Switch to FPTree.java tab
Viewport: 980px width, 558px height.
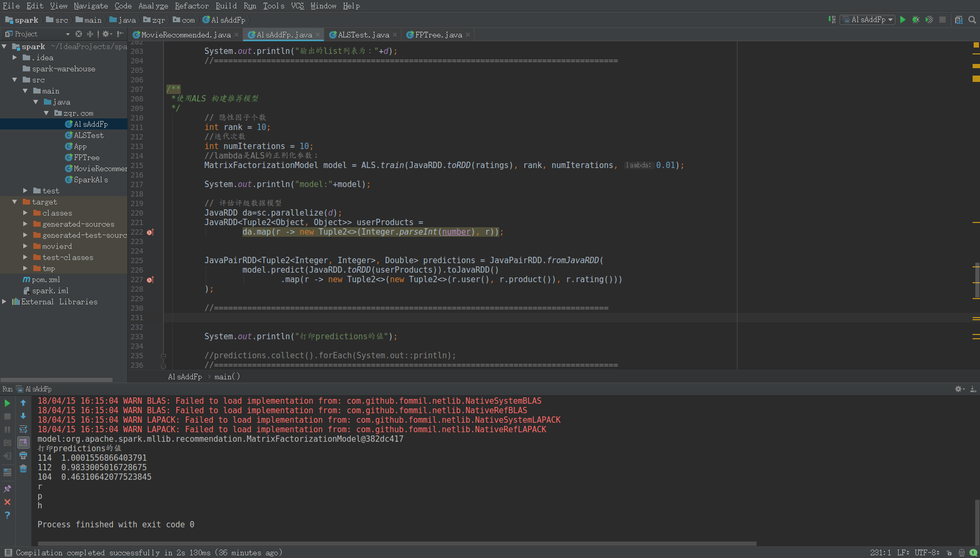(438, 35)
